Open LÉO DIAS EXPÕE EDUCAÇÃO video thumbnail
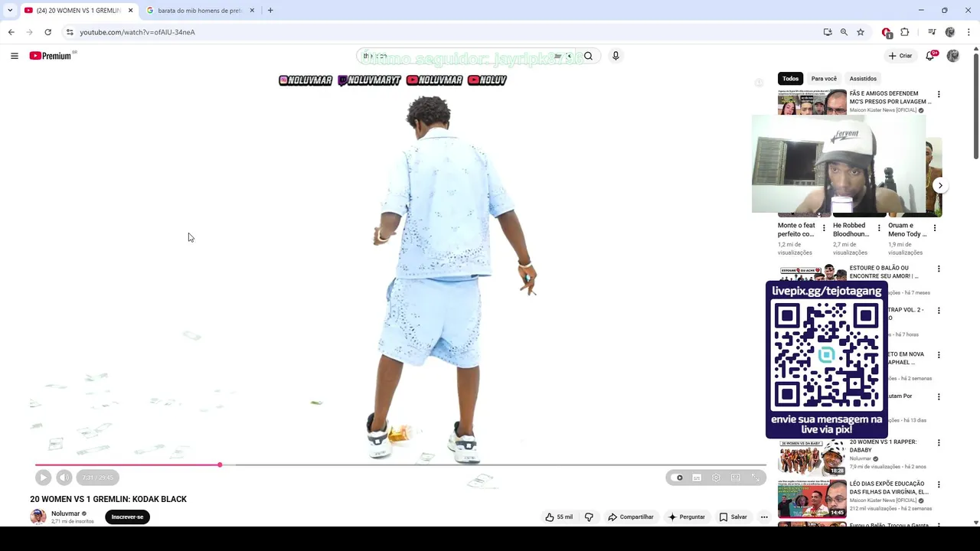 pyautogui.click(x=812, y=499)
